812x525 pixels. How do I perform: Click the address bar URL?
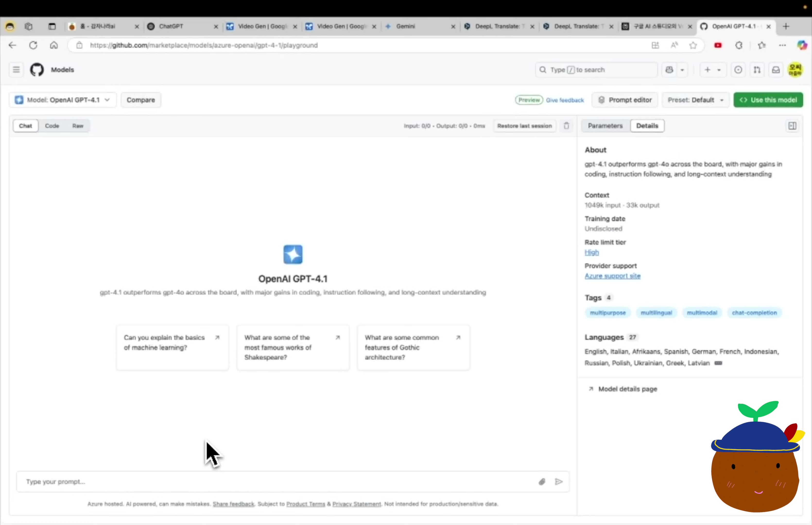(x=204, y=45)
